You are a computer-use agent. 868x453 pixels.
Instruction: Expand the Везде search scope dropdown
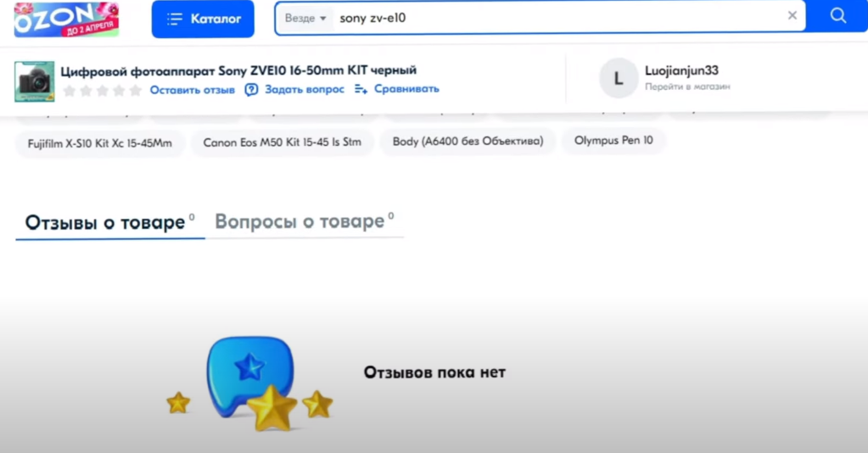(305, 19)
